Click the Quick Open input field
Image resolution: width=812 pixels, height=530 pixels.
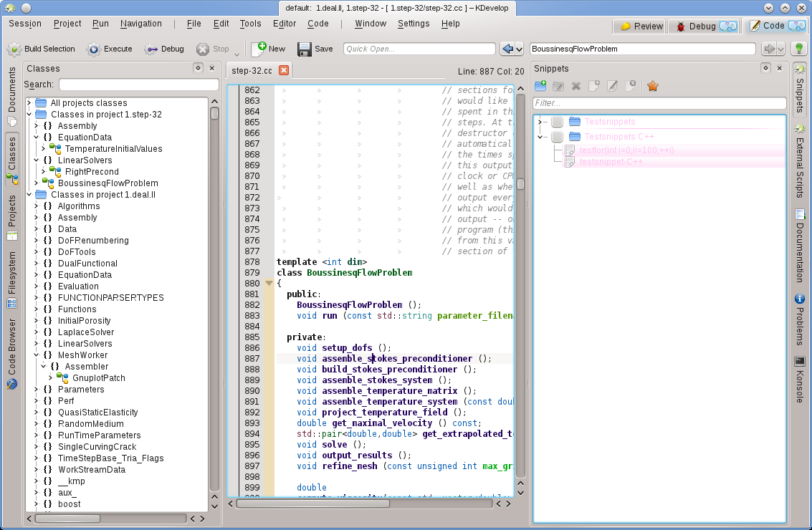pos(419,49)
